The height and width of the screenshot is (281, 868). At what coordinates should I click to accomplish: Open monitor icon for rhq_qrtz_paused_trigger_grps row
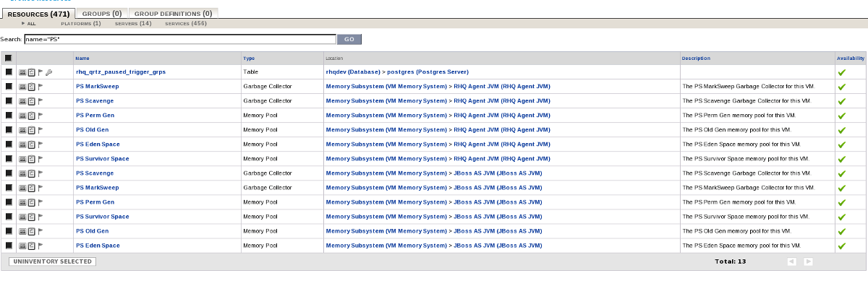(22, 72)
